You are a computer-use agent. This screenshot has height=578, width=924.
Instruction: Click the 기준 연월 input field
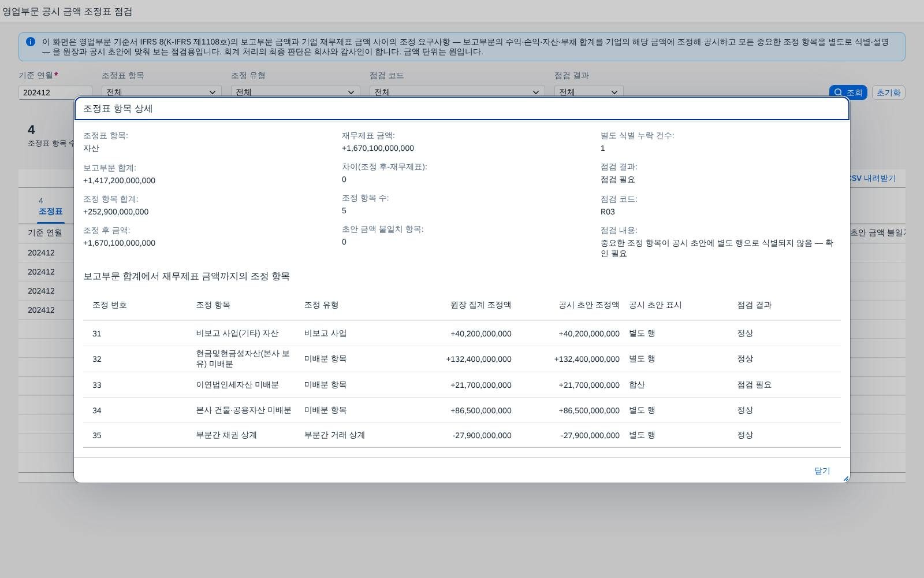(x=55, y=92)
